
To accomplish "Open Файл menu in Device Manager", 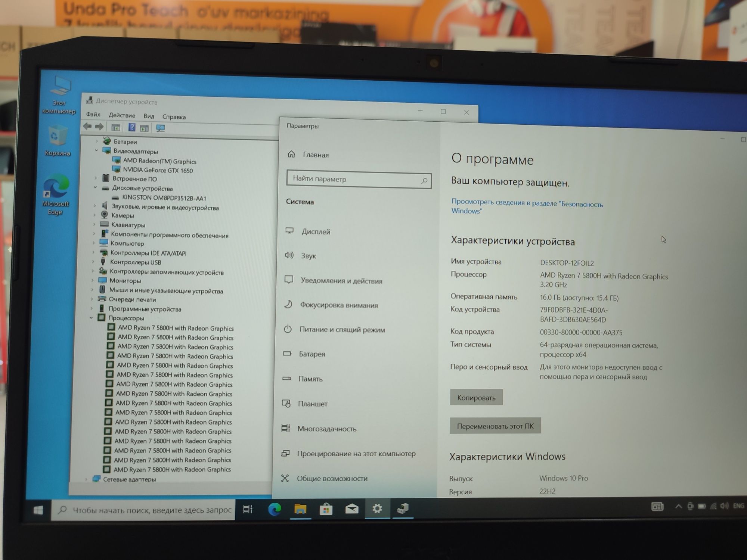I will [93, 114].
